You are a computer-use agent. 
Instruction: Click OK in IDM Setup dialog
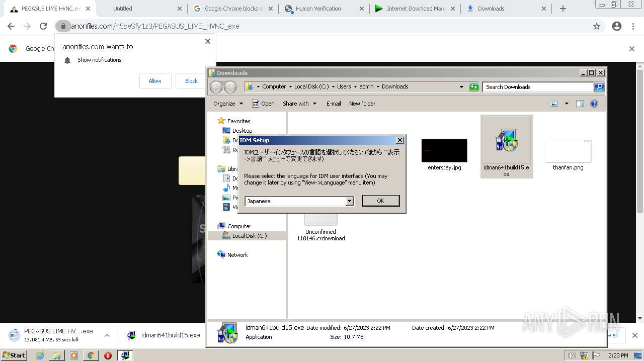coord(380,201)
